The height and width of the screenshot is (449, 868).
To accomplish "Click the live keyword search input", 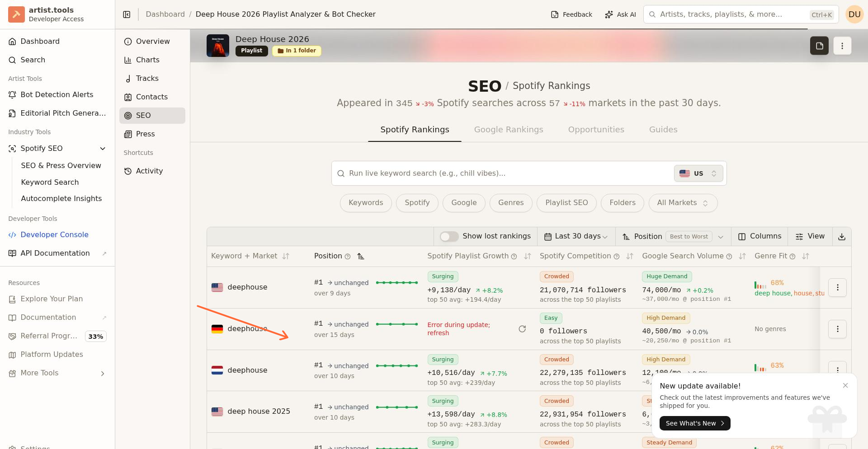I will click(x=509, y=173).
